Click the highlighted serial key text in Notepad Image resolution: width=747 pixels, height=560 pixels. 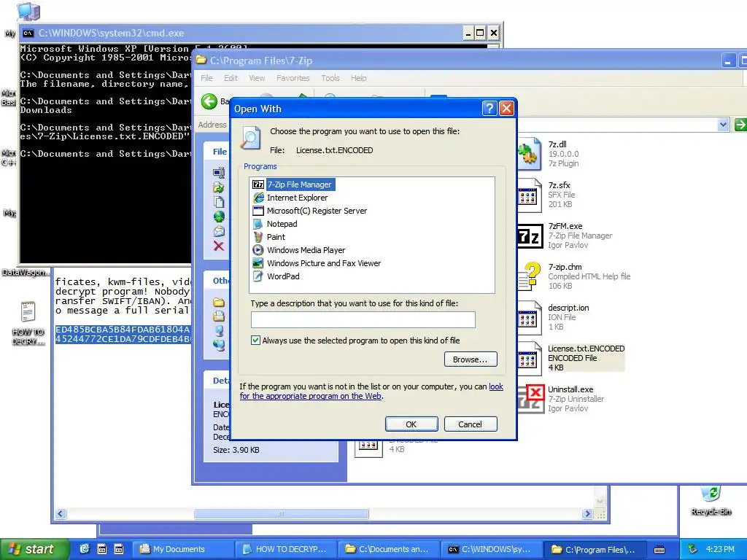point(123,334)
